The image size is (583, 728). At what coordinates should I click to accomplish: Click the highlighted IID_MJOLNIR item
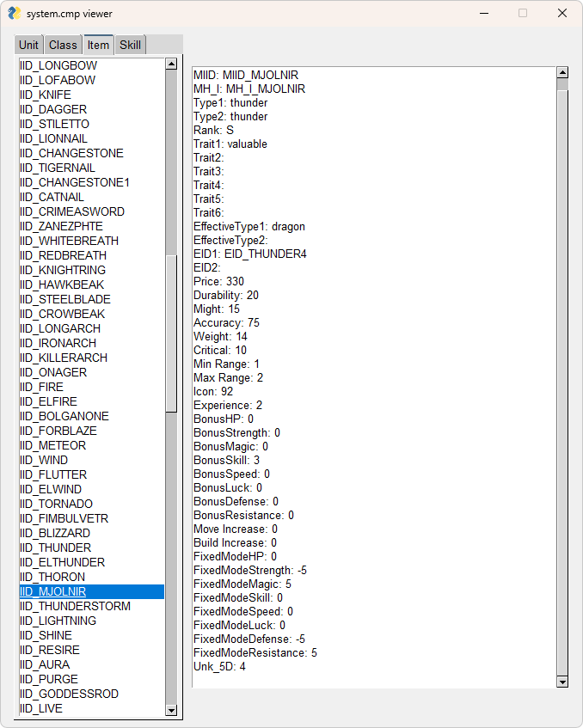click(52, 591)
